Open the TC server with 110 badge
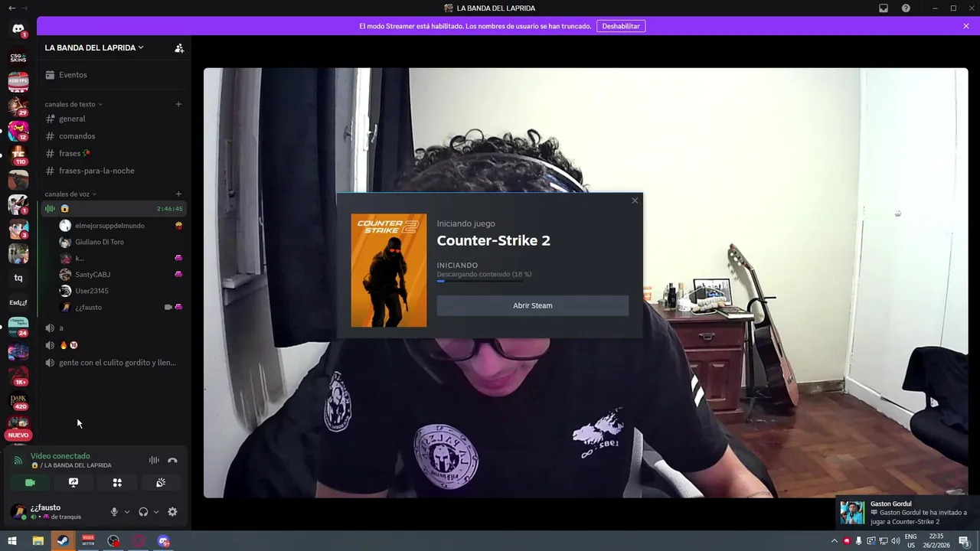 click(18, 155)
